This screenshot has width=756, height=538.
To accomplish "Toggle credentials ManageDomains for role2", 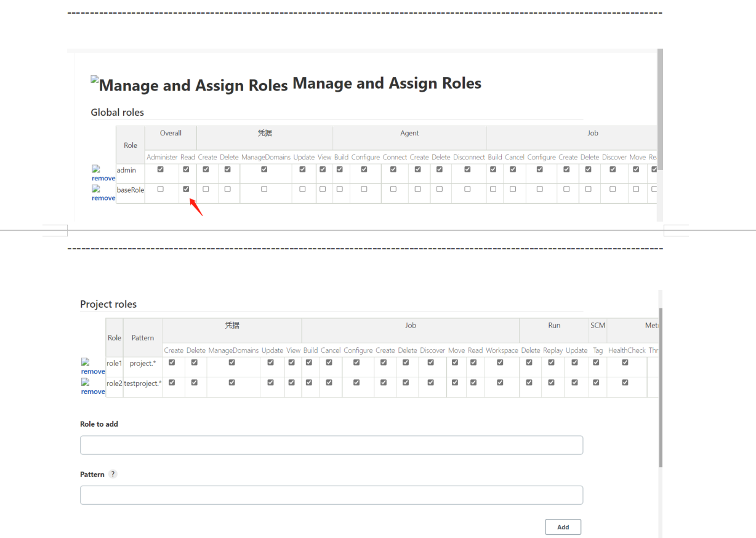I will 232,382.
